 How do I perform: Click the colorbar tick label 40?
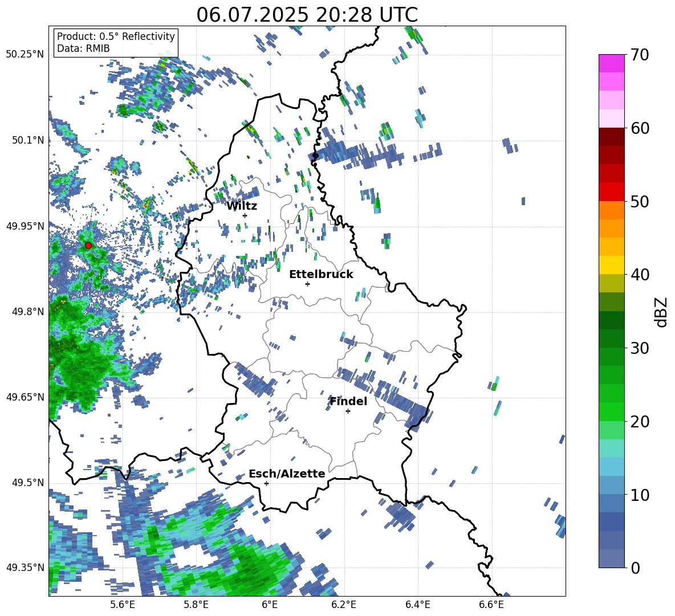640,275
